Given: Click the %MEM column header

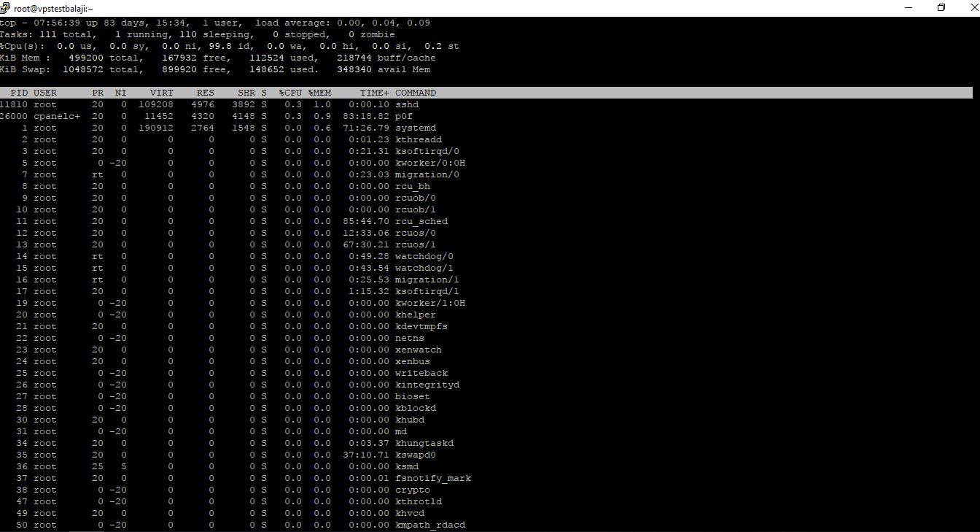Looking at the screenshot, I should point(319,93).
